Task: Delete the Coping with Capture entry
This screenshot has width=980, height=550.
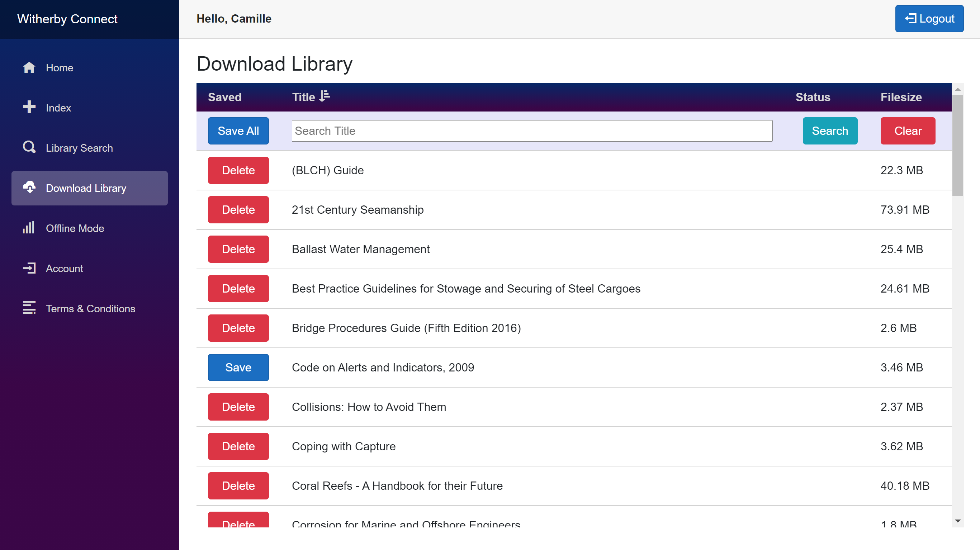Action: point(238,446)
